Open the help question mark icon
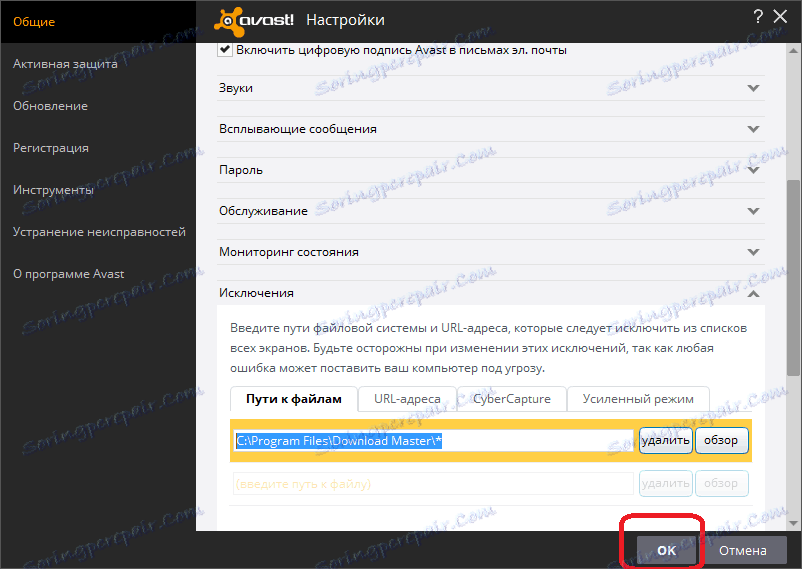Image resolution: width=802 pixels, height=569 pixels. click(x=758, y=17)
